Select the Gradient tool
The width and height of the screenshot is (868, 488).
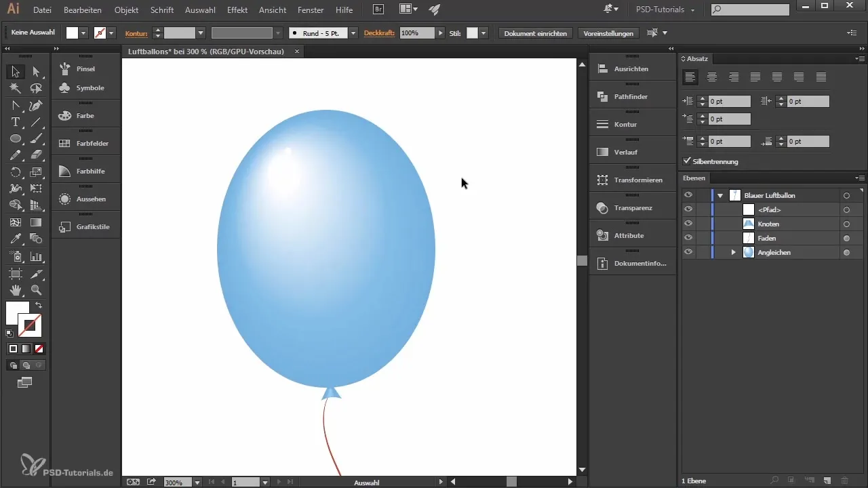coord(36,222)
